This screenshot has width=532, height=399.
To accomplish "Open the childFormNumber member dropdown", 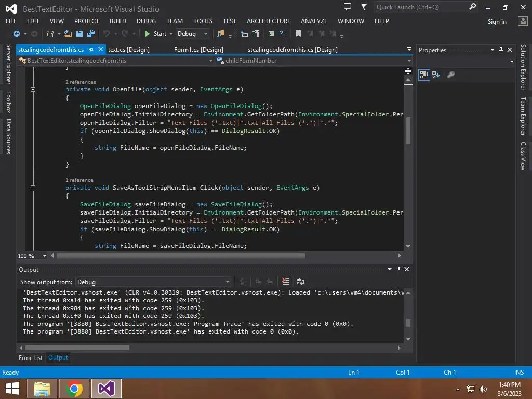I will 314,61.
